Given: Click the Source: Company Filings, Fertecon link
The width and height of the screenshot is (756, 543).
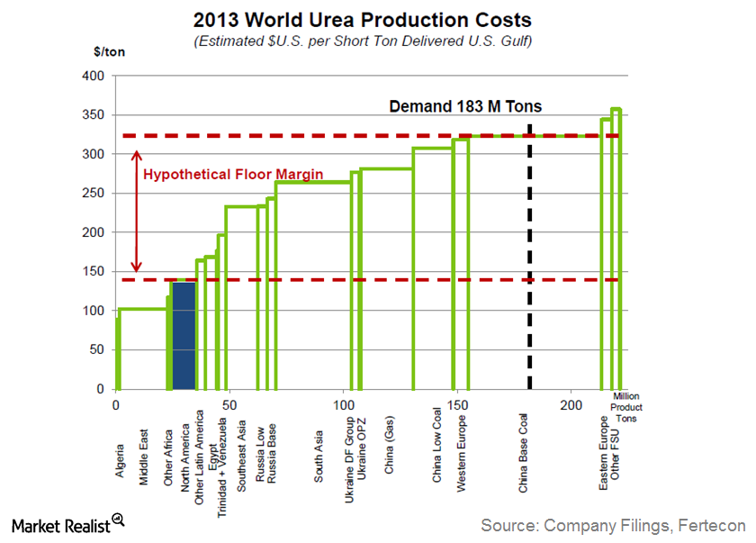Looking at the screenshot, I should pyautogui.click(x=615, y=526).
